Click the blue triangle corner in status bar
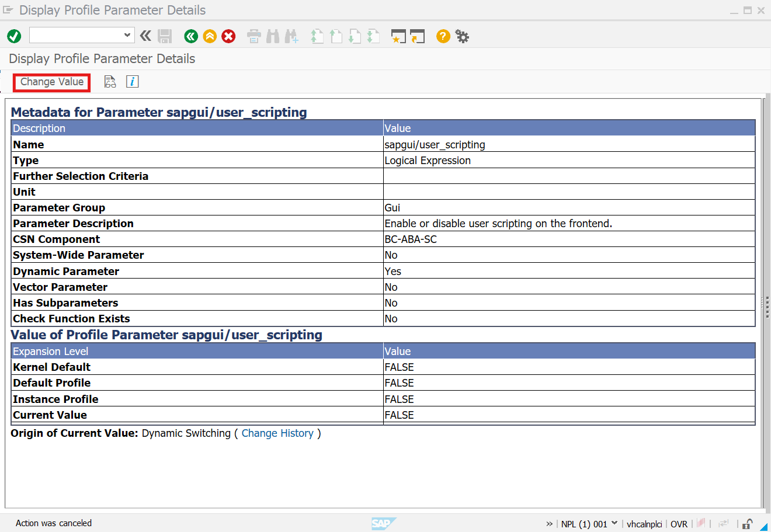The height and width of the screenshot is (532, 771). click(763, 527)
